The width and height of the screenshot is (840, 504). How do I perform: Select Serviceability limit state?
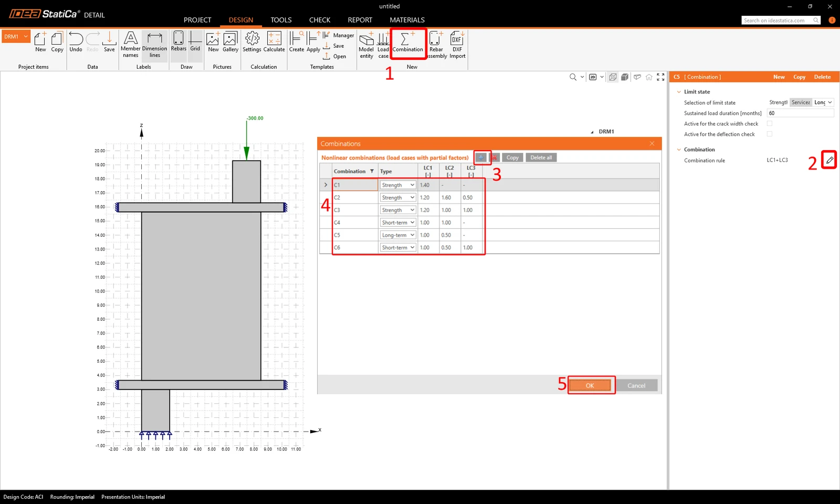point(801,102)
